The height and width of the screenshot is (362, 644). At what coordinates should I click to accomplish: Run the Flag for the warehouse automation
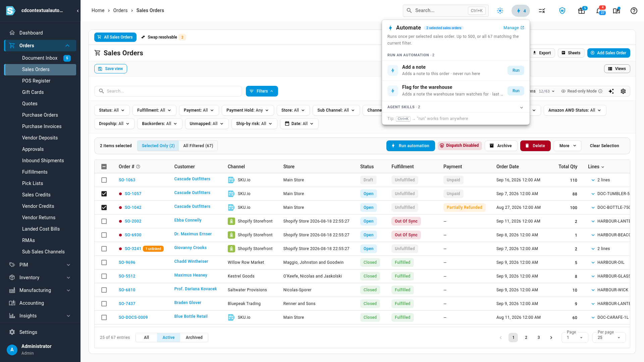[516, 91]
